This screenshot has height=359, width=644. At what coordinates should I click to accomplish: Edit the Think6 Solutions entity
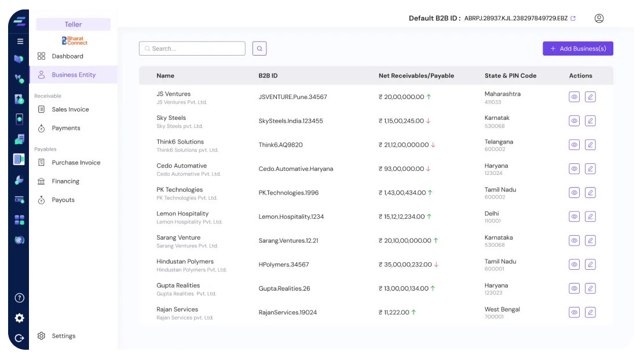pyautogui.click(x=590, y=145)
